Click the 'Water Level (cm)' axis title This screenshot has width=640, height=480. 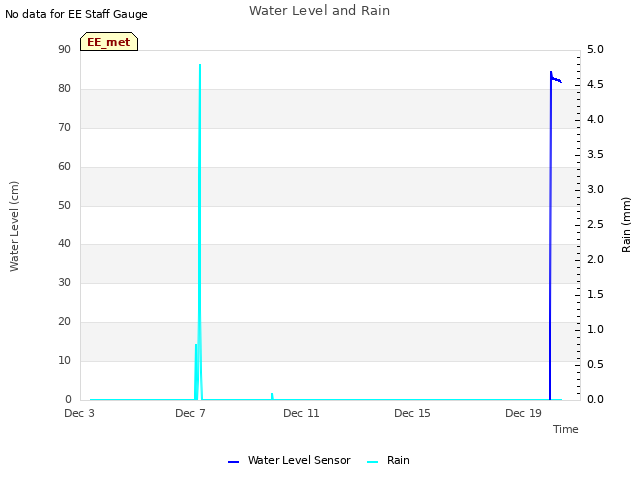tap(14, 227)
